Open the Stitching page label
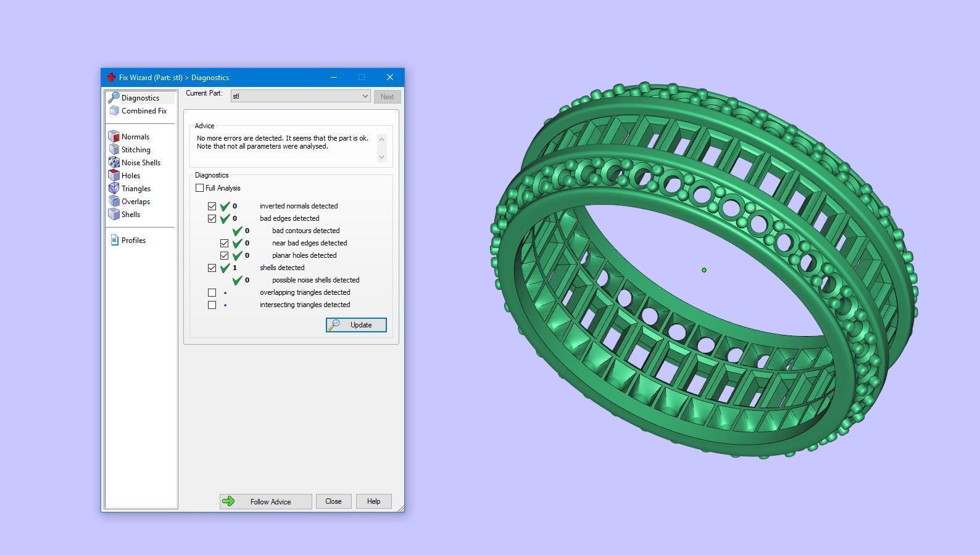 point(136,149)
